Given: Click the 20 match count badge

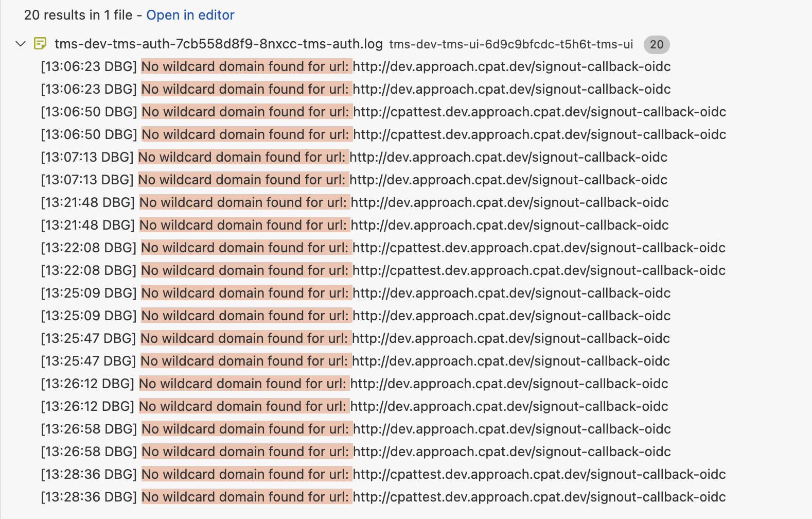Looking at the screenshot, I should (656, 44).
